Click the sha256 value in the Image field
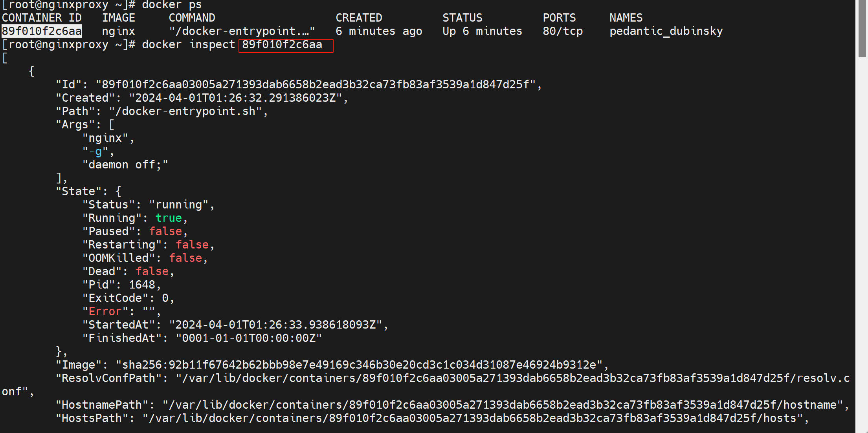 (x=359, y=365)
